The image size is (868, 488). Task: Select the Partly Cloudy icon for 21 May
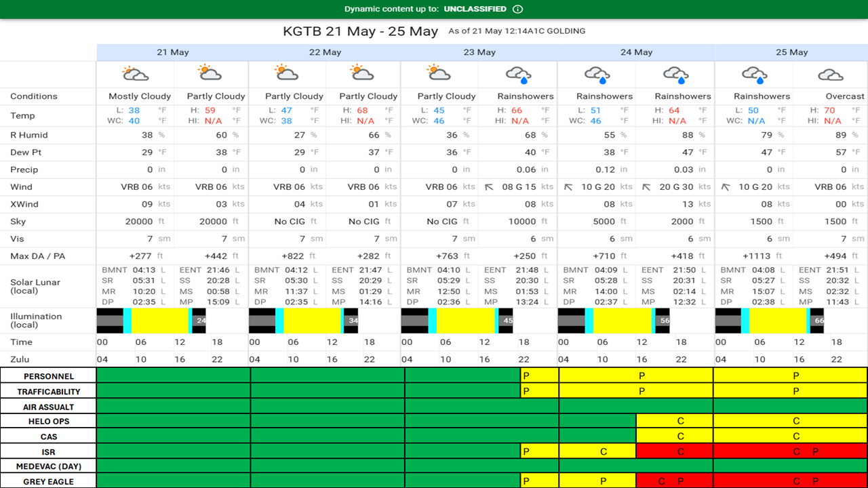pyautogui.click(x=210, y=73)
